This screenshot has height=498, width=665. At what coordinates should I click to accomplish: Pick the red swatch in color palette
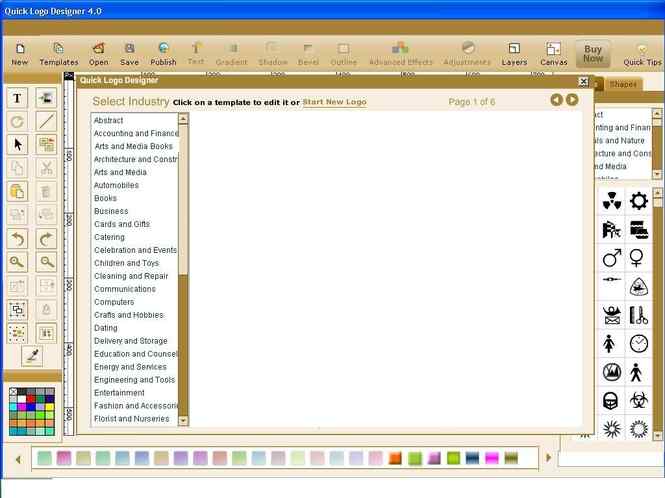tap(31, 399)
